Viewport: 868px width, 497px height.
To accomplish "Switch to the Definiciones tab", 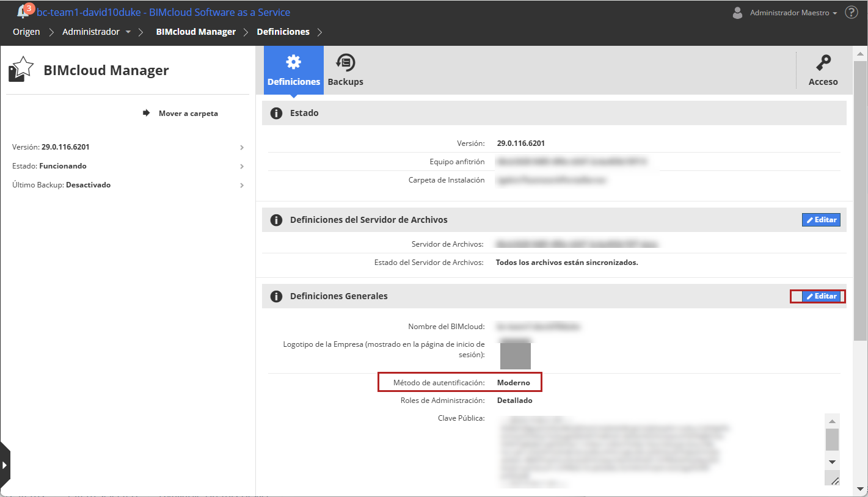I will (294, 70).
